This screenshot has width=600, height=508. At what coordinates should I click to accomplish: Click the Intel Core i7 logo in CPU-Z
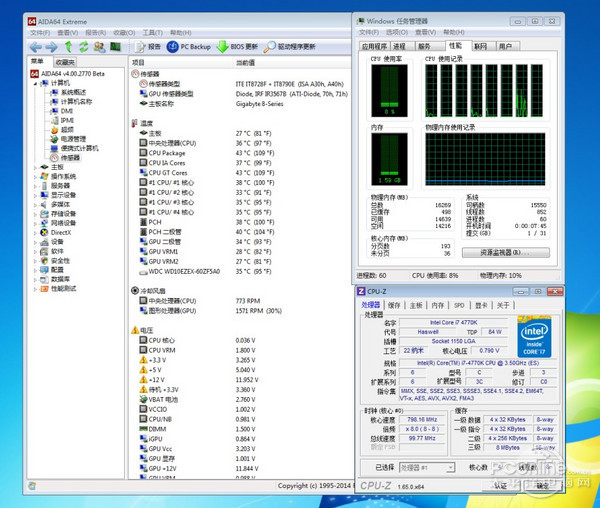coord(532,334)
